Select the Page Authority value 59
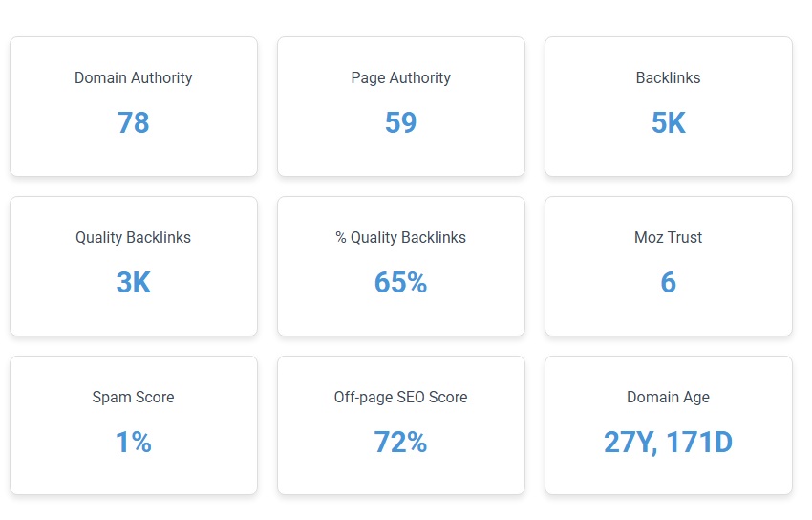 coord(401,122)
